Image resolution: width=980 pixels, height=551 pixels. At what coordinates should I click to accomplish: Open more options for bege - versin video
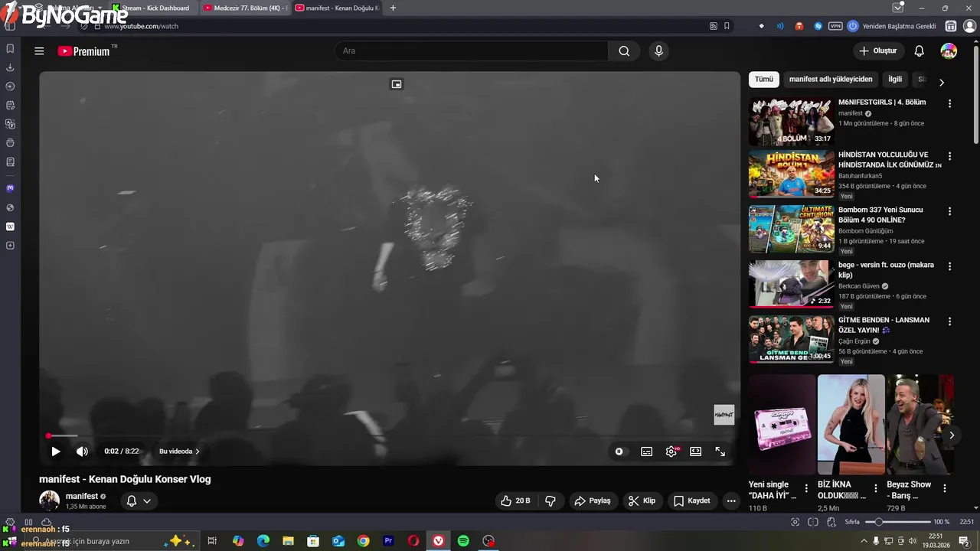(949, 266)
